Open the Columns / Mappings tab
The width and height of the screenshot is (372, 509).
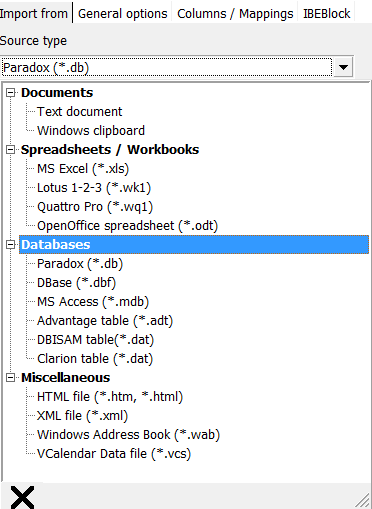click(x=235, y=14)
